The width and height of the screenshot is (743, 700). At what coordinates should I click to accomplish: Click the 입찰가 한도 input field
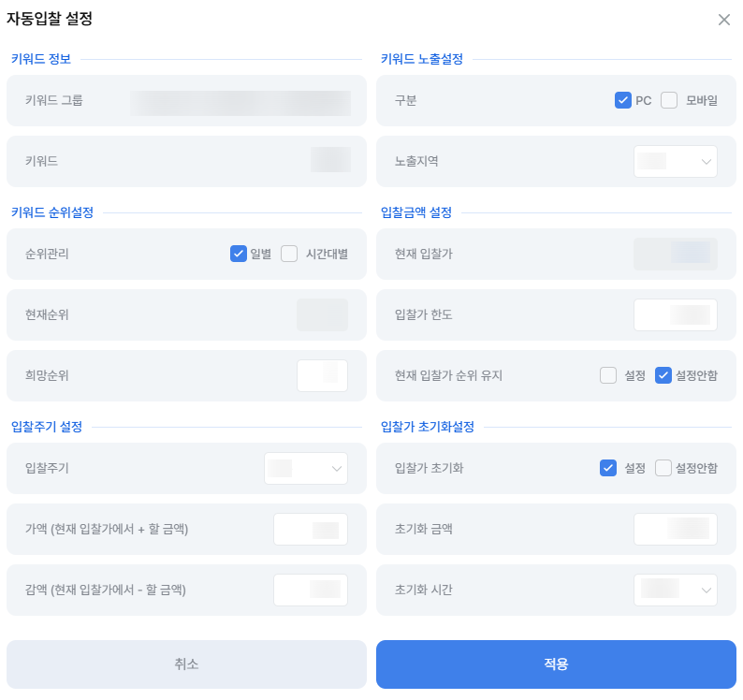tap(676, 314)
